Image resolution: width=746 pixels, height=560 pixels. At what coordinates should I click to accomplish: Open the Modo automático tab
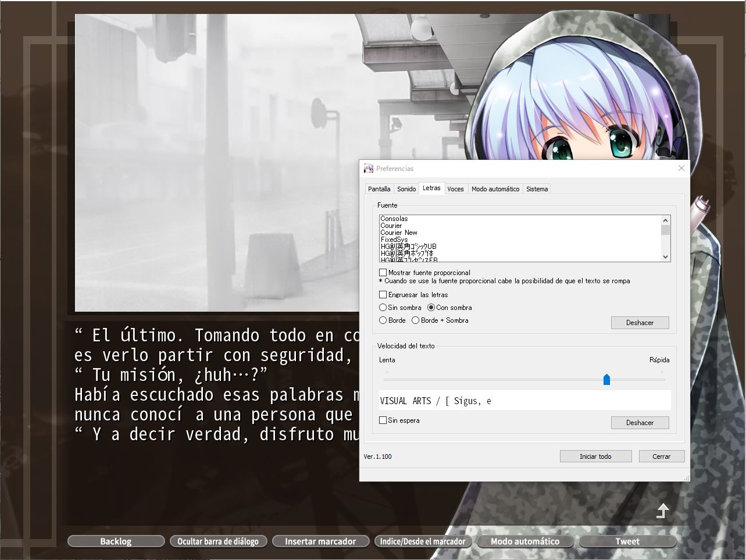click(495, 189)
